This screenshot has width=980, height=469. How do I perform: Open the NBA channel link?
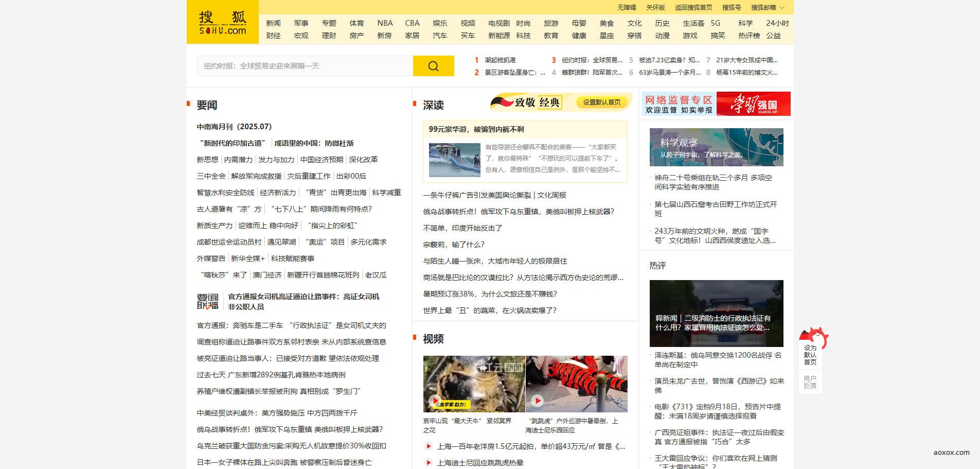pos(385,23)
